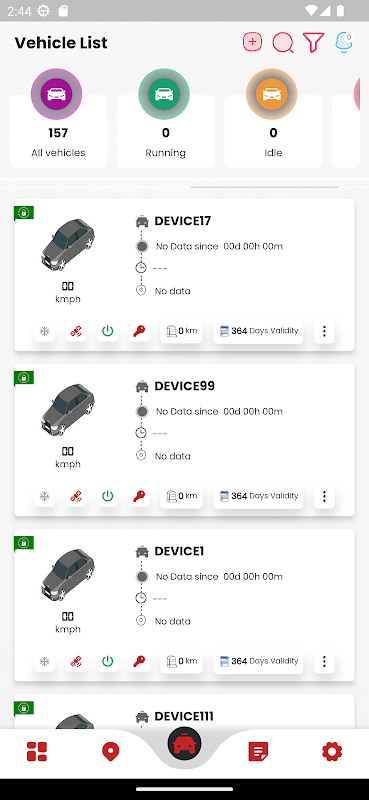Open the three-dot menu for DEVICE1
The image size is (369, 800).
click(x=324, y=662)
